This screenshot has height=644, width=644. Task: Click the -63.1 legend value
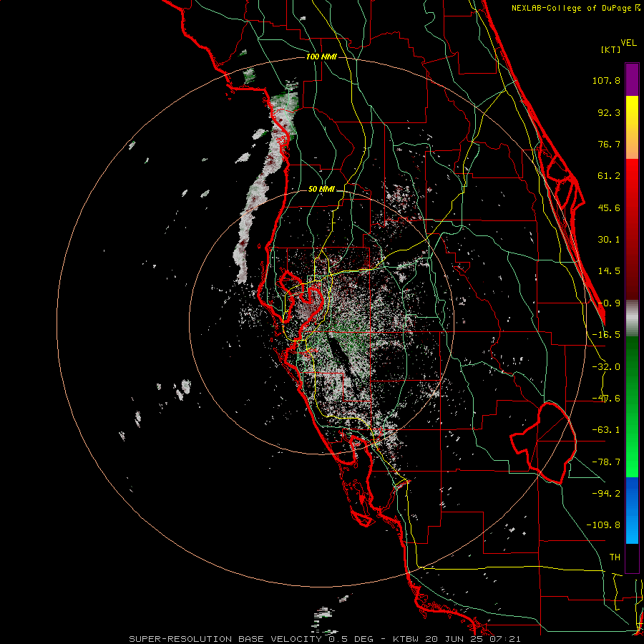coord(606,430)
